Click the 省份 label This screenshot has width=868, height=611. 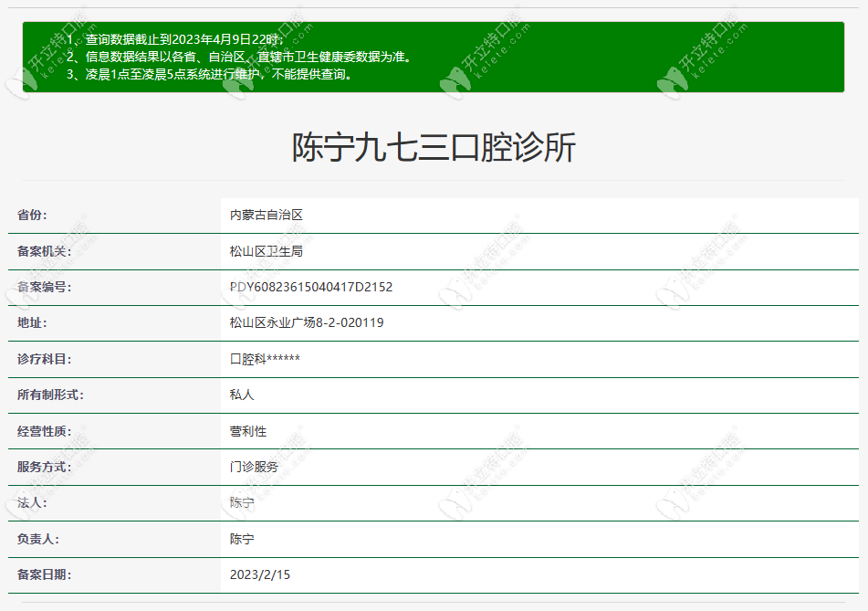pyautogui.click(x=32, y=215)
